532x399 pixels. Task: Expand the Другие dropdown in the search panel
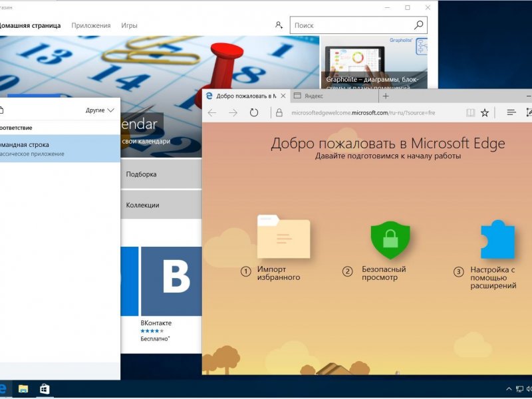pos(100,110)
